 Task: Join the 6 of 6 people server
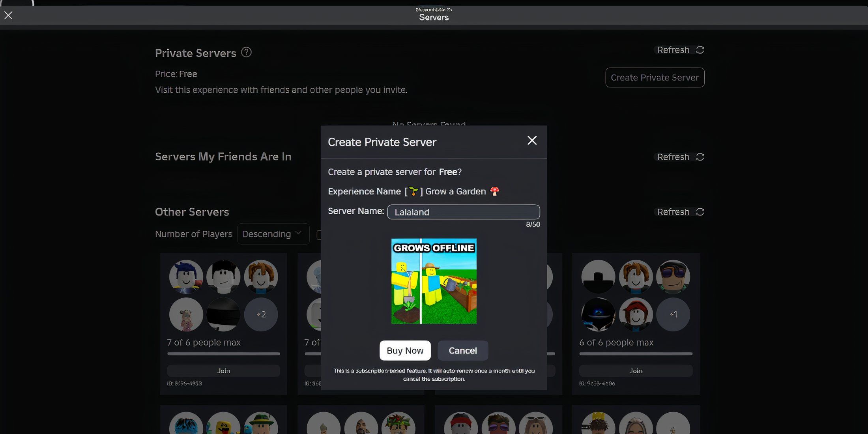coord(636,371)
